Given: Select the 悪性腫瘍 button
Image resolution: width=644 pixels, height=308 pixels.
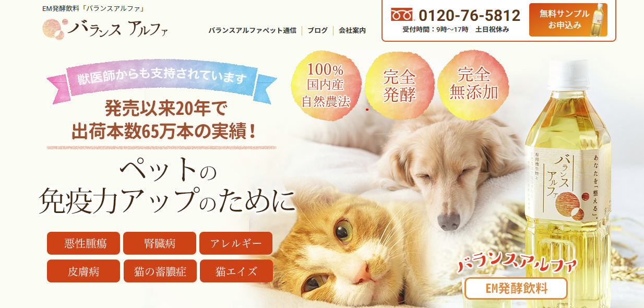Looking at the screenshot, I should point(84,243).
